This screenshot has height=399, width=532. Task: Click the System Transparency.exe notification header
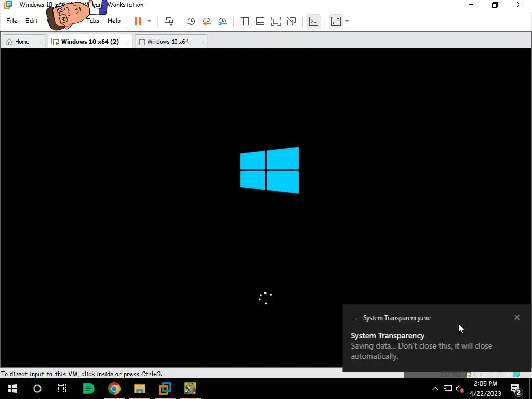tap(397, 318)
